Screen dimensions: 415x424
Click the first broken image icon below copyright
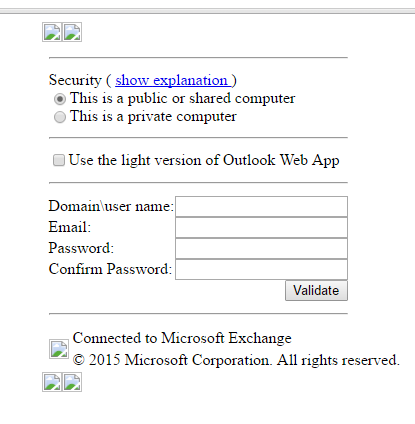click(52, 382)
